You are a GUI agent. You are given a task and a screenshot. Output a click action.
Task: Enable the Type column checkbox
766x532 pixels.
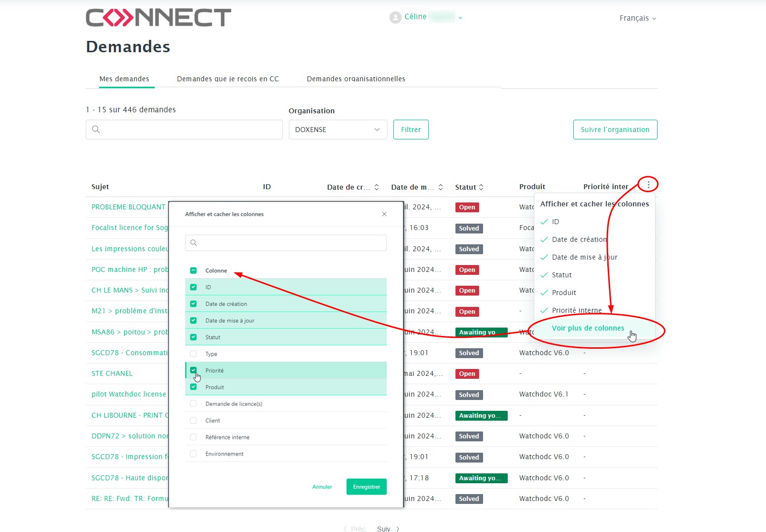(x=193, y=354)
